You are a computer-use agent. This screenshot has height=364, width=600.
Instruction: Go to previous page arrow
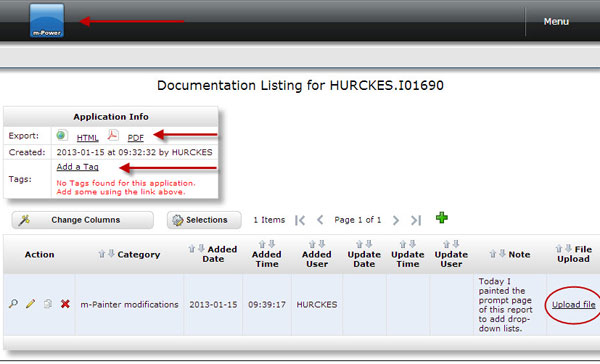tap(320, 220)
